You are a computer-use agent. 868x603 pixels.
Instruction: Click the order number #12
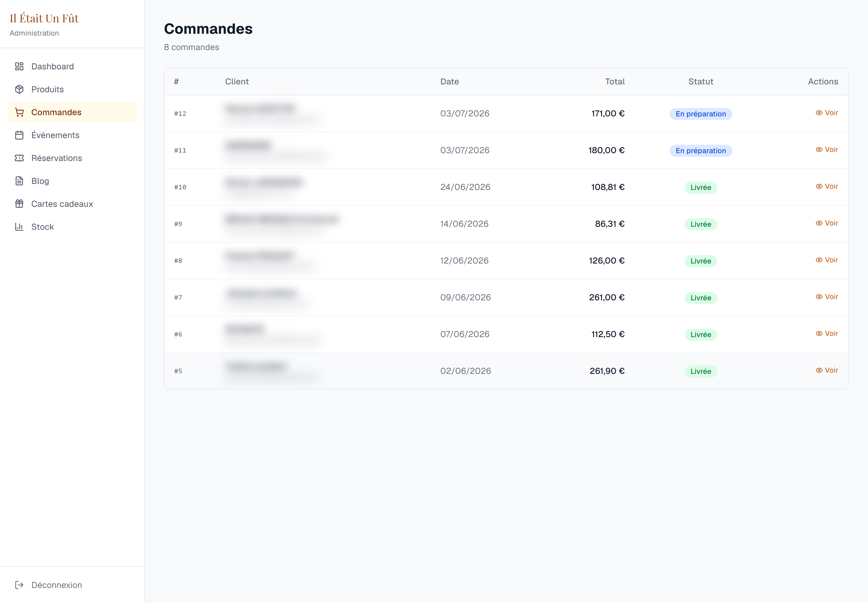[180, 113]
